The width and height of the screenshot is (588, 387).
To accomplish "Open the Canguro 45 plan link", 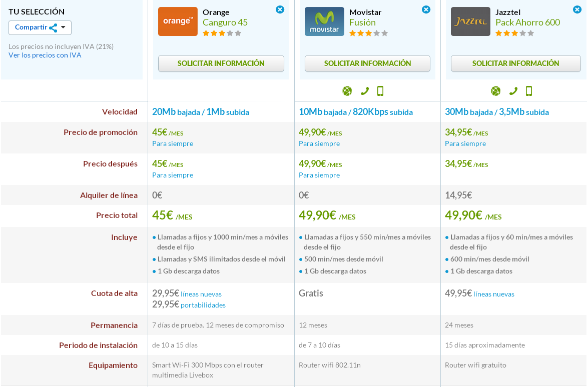I will point(225,22).
